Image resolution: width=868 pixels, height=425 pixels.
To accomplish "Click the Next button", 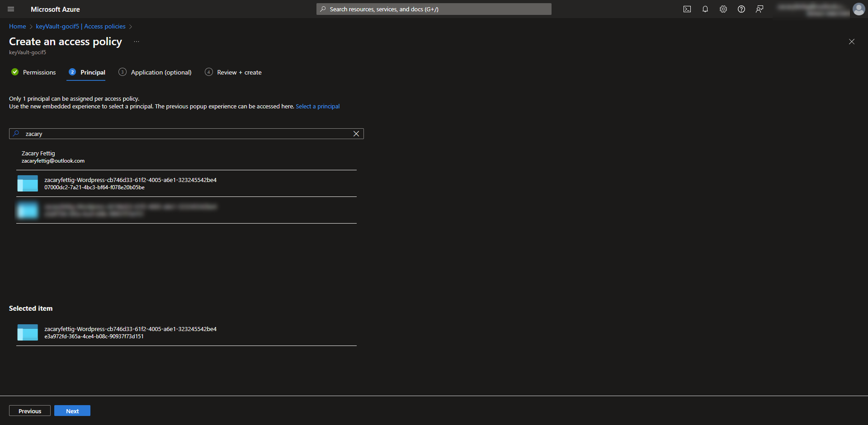I will coord(72,411).
